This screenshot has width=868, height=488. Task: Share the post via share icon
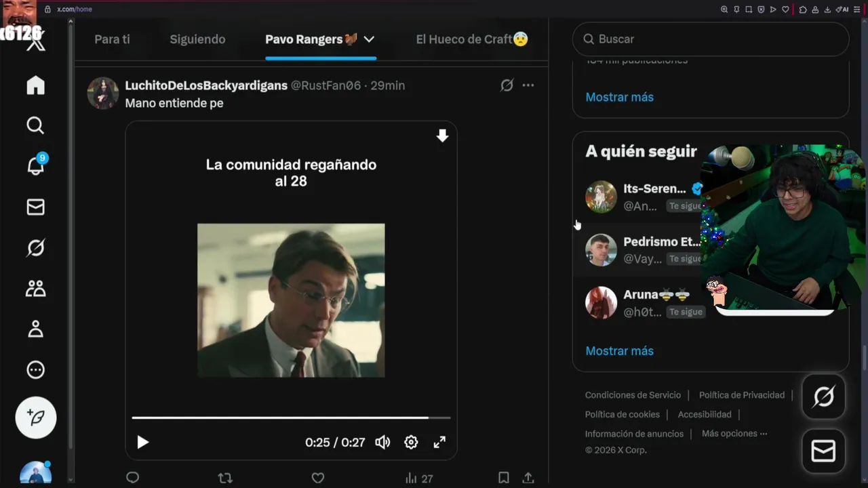(528, 478)
